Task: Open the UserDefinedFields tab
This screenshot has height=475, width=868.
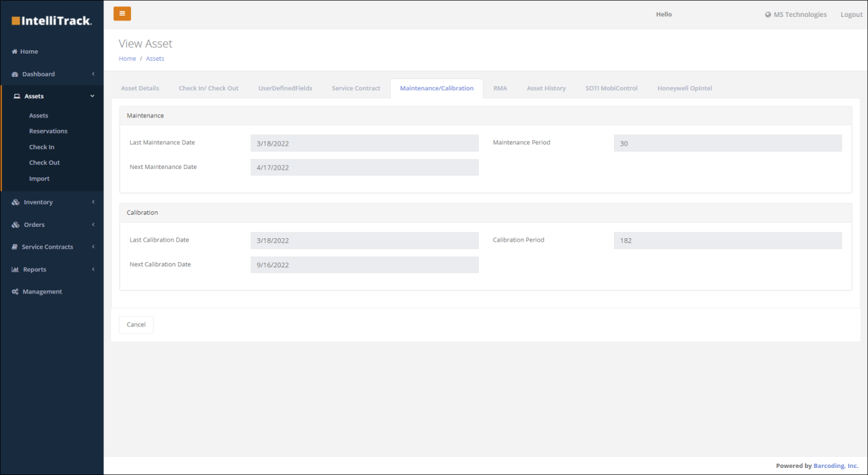Action: pyautogui.click(x=285, y=88)
